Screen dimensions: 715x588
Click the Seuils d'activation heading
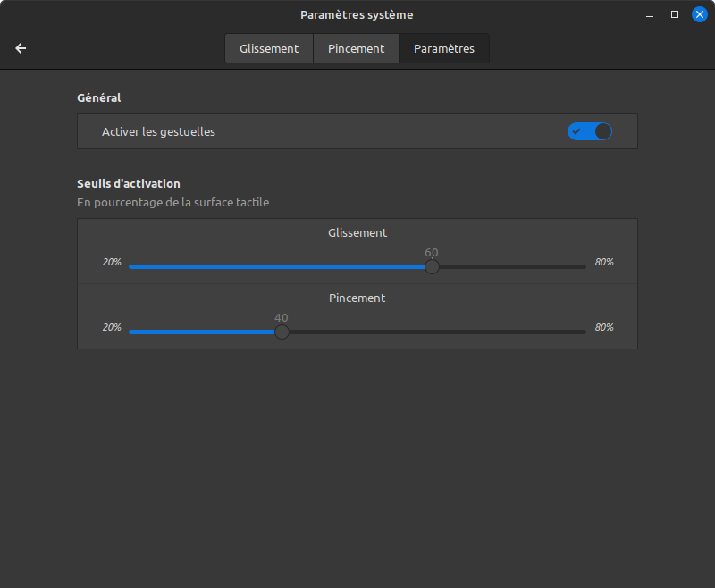(x=129, y=184)
